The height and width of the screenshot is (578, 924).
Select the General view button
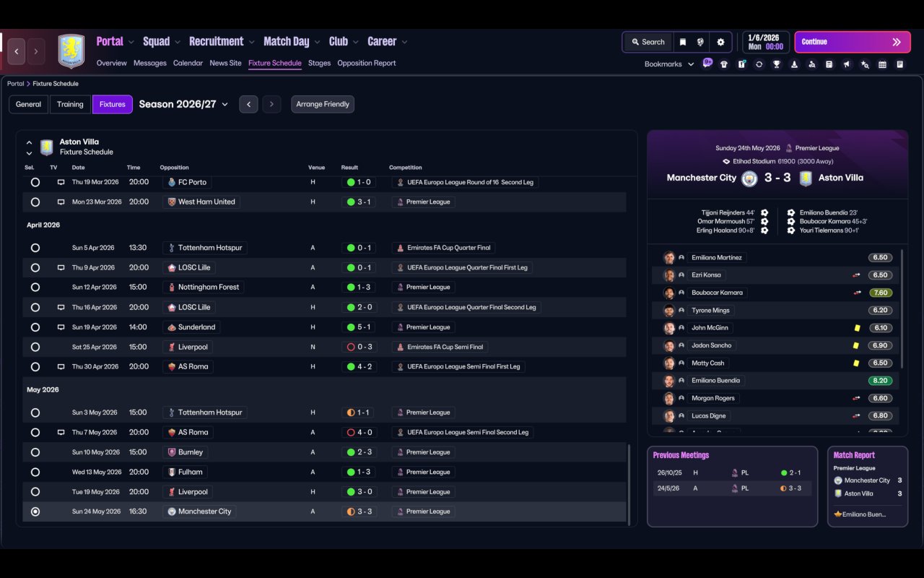pos(29,104)
